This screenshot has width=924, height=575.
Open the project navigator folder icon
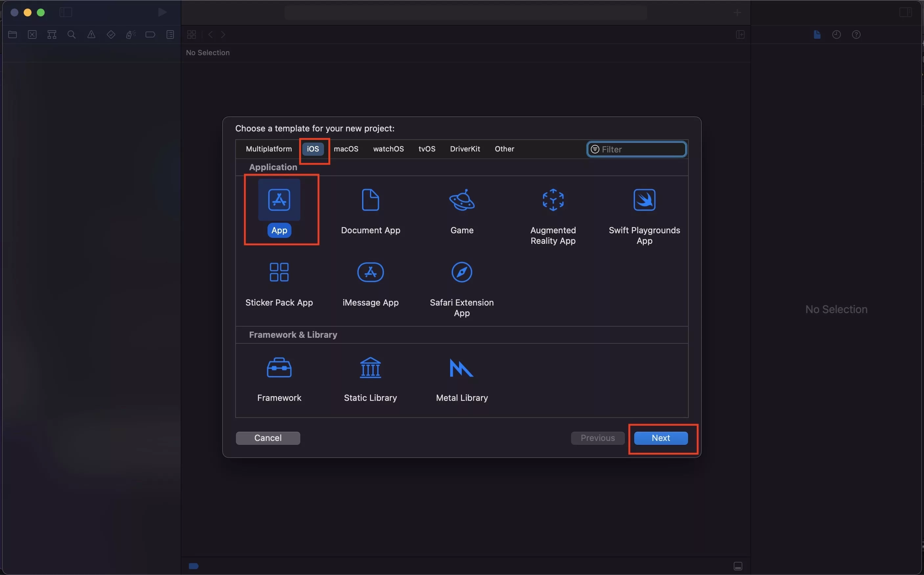12,34
